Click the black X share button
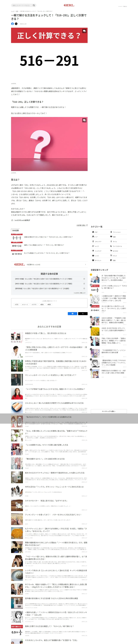This screenshot has width=138, height=644. click(83, 314)
